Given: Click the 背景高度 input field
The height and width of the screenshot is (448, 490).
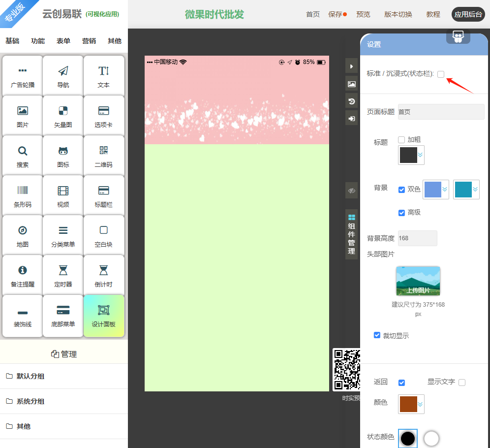Looking at the screenshot, I should [x=417, y=238].
